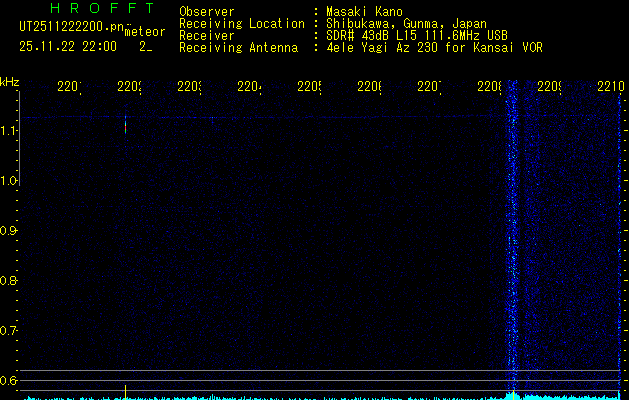Select the file name UT2511222200.pn

click(x=72, y=27)
